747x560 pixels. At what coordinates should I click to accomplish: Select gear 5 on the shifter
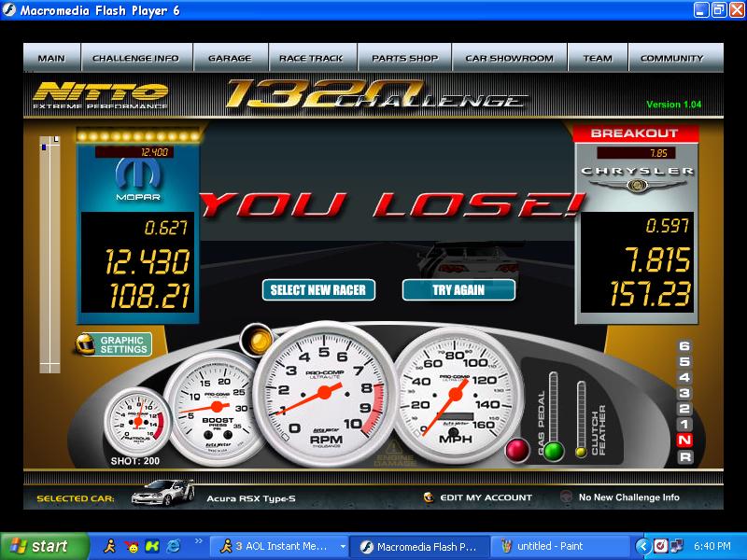click(684, 362)
